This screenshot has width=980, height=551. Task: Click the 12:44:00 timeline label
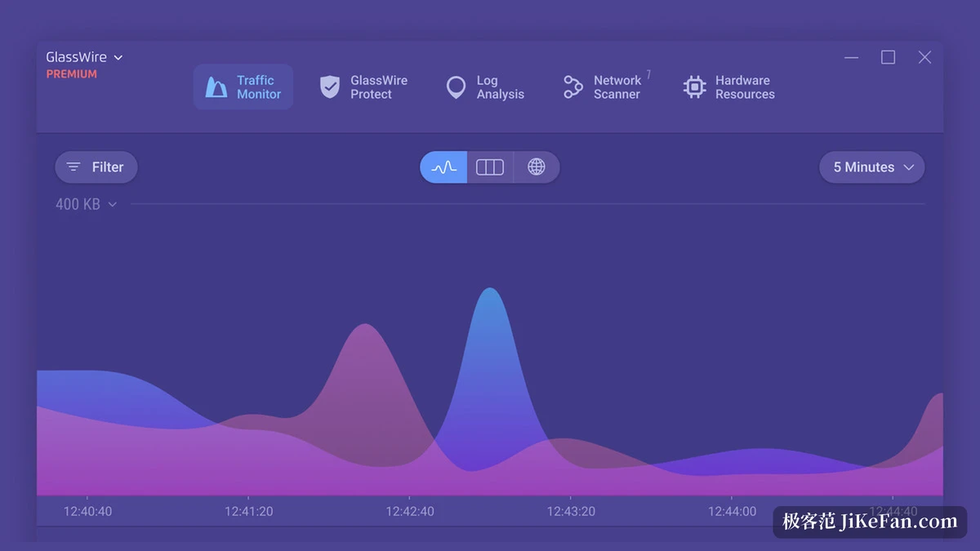732,511
